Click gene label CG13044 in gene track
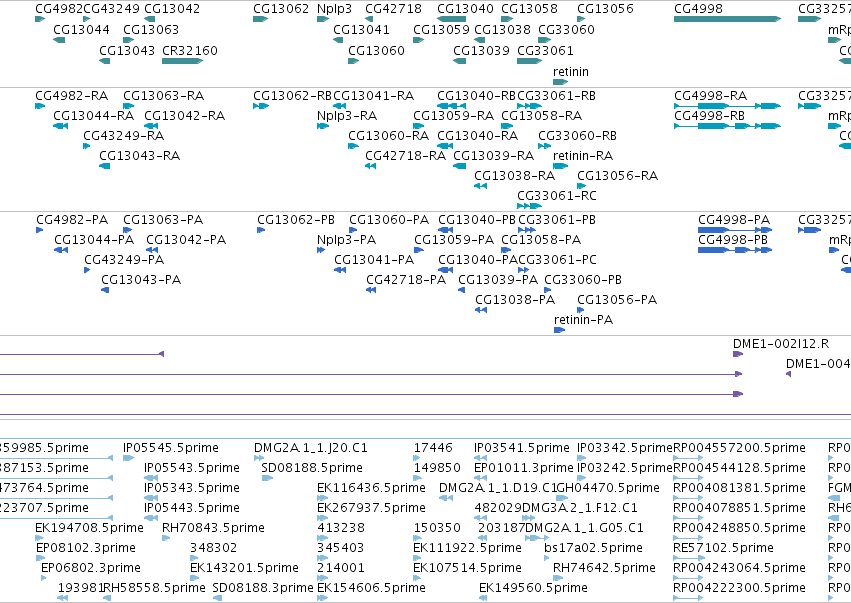 [81, 29]
